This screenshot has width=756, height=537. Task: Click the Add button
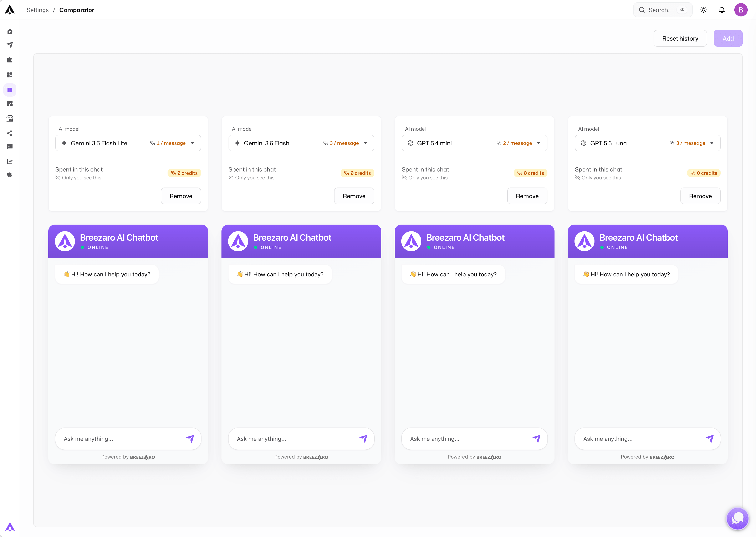point(728,38)
